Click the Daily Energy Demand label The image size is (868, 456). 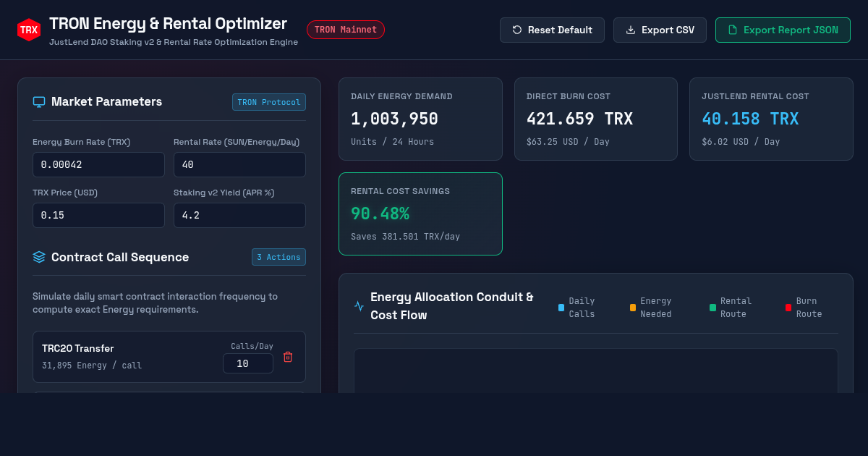401,96
